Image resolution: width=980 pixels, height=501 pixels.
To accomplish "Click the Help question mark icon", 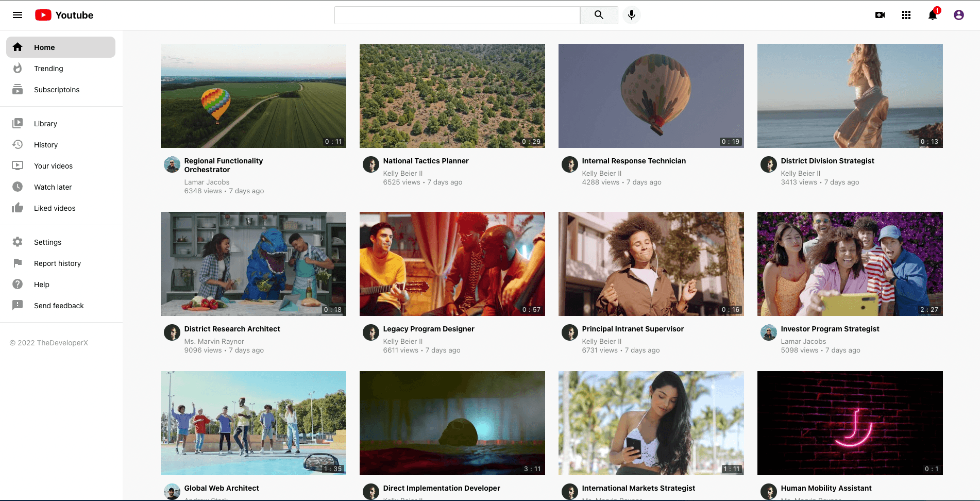I will point(18,284).
